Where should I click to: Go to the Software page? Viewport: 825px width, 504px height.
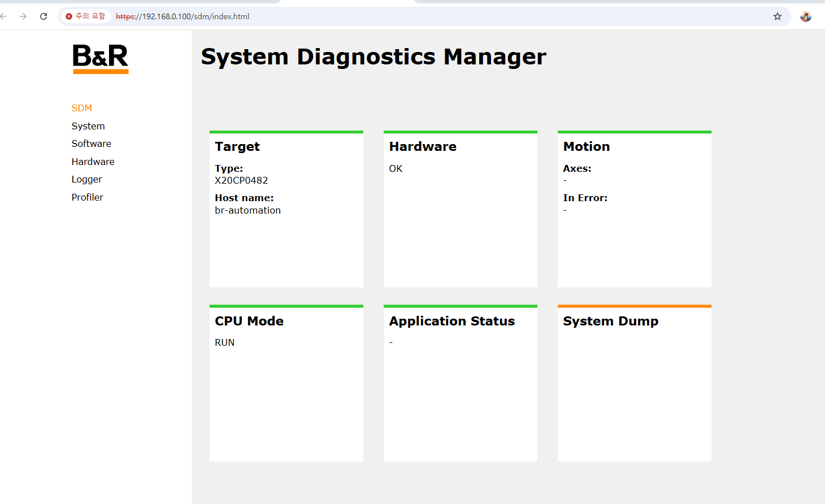[x=92, y=144]
